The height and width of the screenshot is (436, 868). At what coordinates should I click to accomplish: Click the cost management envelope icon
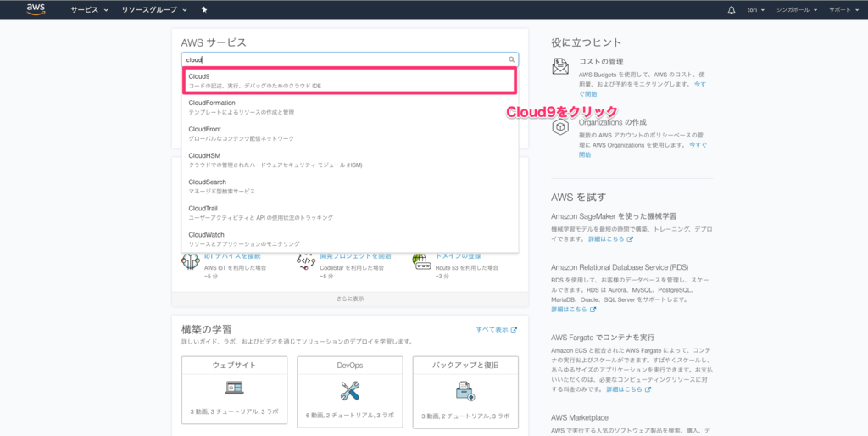[560, 66]
